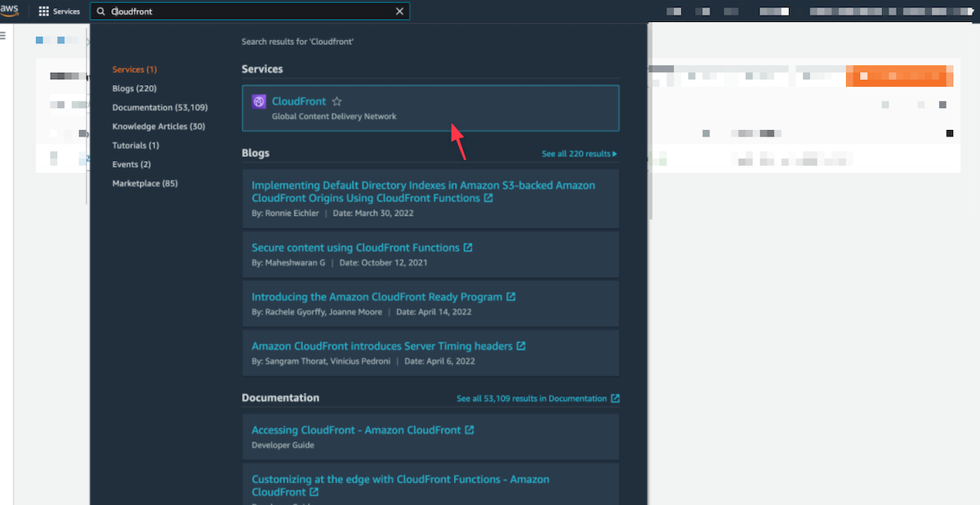Filter results by Knowledge Articles (30)

[x=158, y=127]
